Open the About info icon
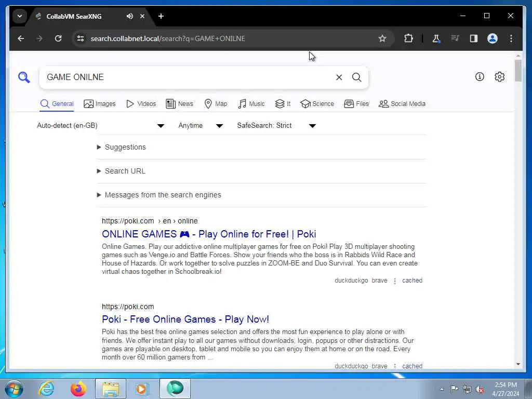The height and width of the screenshot is (399, 532). click(480, 77)
